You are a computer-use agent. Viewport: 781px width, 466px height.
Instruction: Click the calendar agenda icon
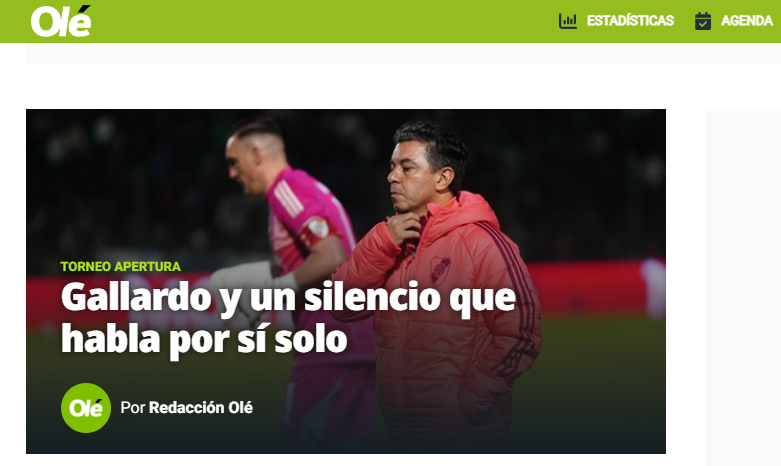coord(703,21)
